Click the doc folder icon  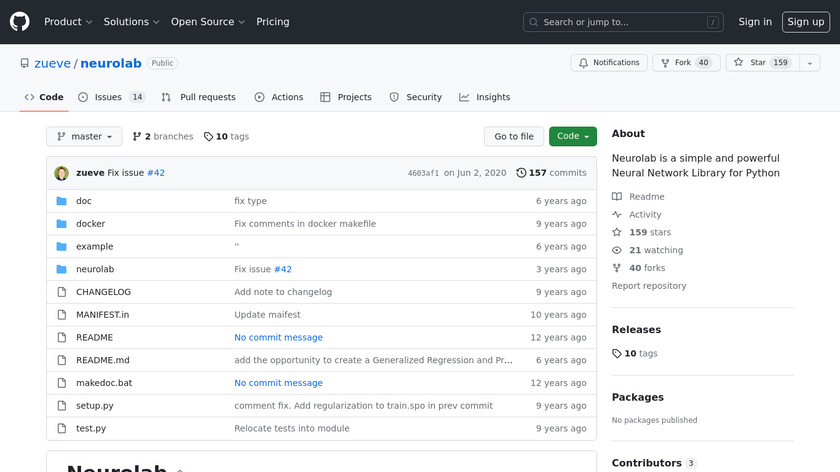pyautogui.click(x=62, y=201)
